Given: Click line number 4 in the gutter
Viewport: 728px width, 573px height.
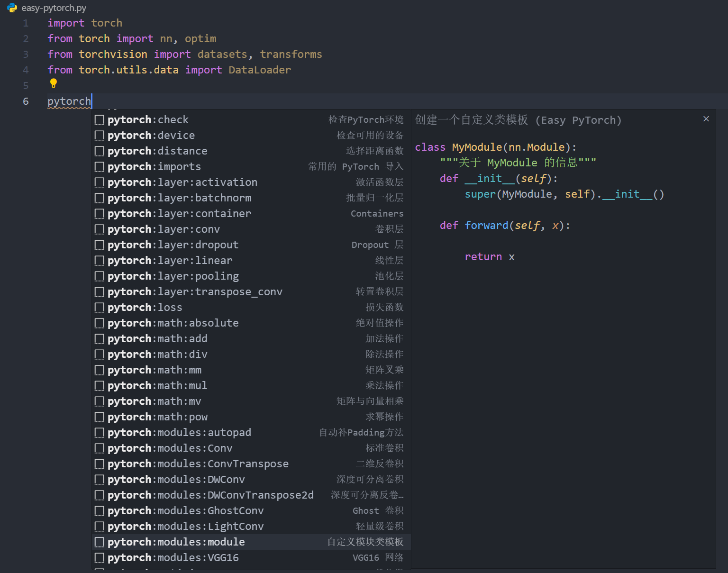Looking at the screenshot, I should [x=26, y=70].
